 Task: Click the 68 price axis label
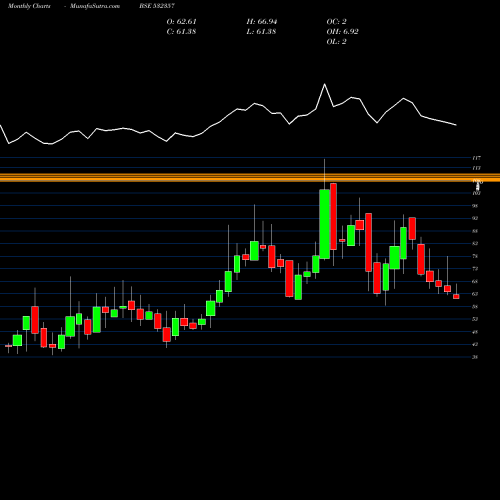tap(475, 281)
